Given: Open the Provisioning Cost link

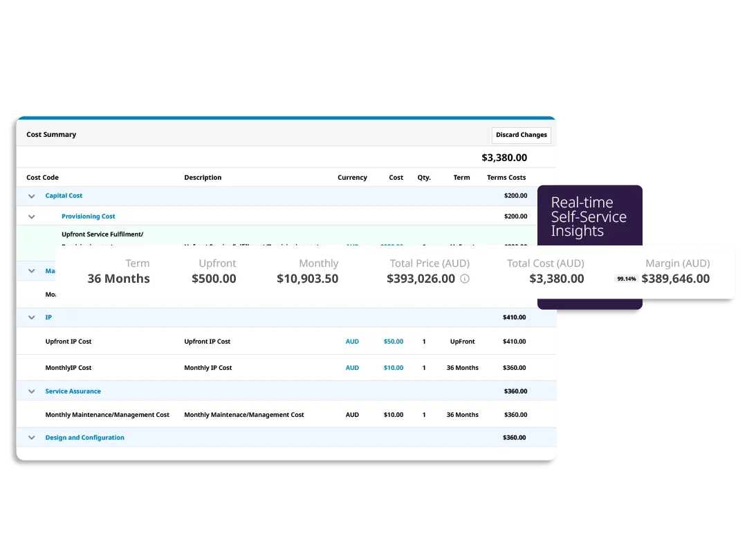Looking at the screenshot, I should click(x=88, y=216).
